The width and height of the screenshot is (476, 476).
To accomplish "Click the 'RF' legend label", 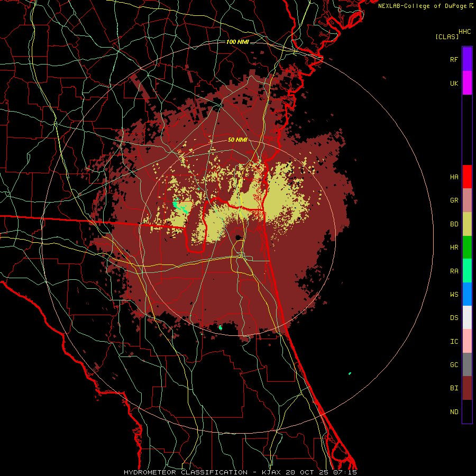I will (x=454, y=59).
